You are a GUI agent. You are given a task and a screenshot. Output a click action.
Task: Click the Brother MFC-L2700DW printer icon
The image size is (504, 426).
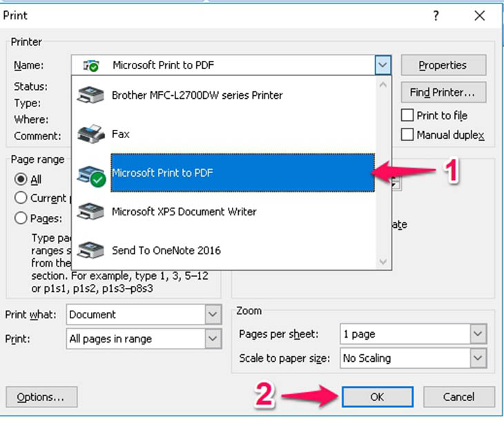point(90,95)
